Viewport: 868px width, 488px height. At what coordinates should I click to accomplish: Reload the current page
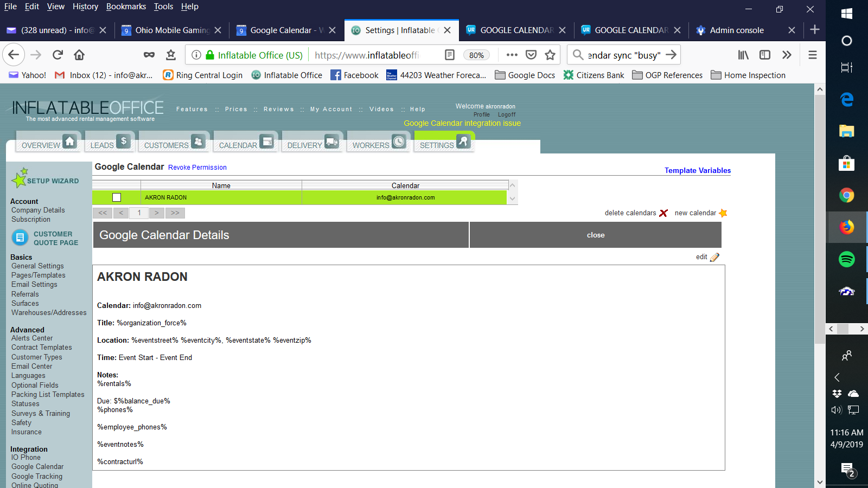point(58,55)
